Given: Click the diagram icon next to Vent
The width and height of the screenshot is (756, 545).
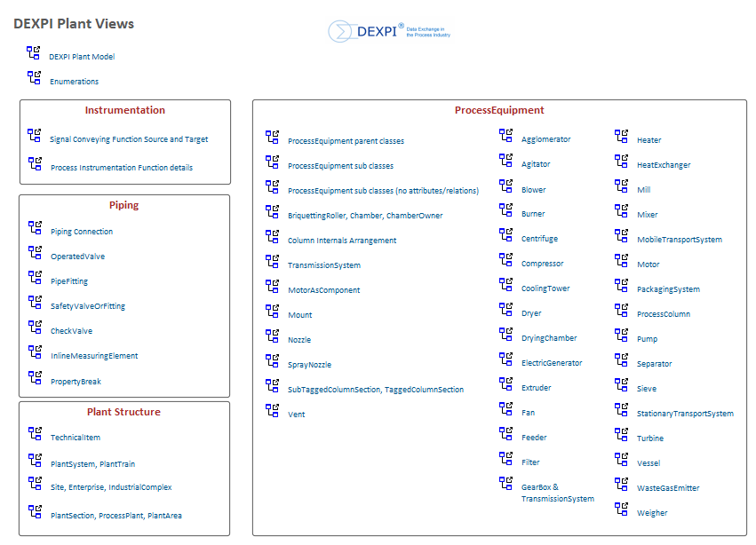Looking at the screenshot, I should click(x=272, y=410).
